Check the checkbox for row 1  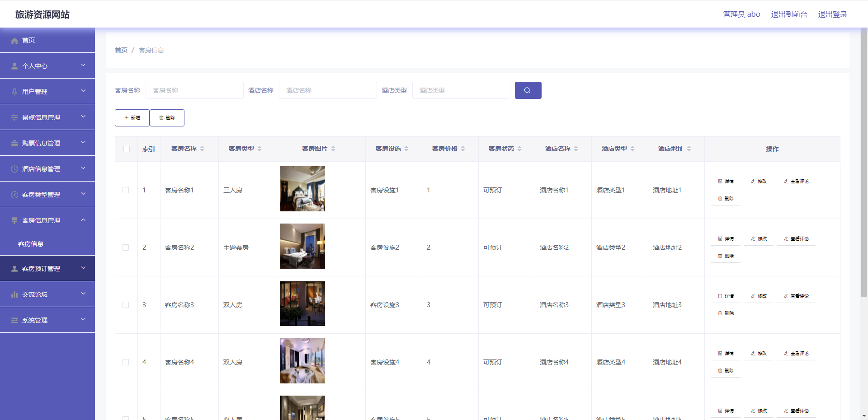click(126, 190)
